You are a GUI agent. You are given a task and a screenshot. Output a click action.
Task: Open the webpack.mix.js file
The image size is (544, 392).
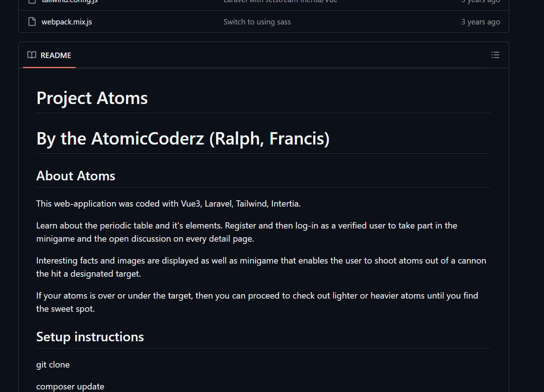[66, 22]
